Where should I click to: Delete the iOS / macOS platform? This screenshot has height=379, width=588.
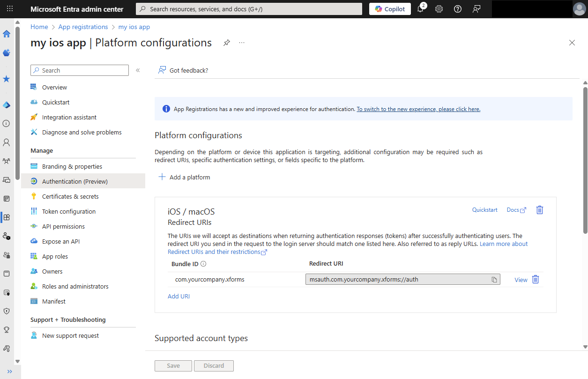point(540,210)
